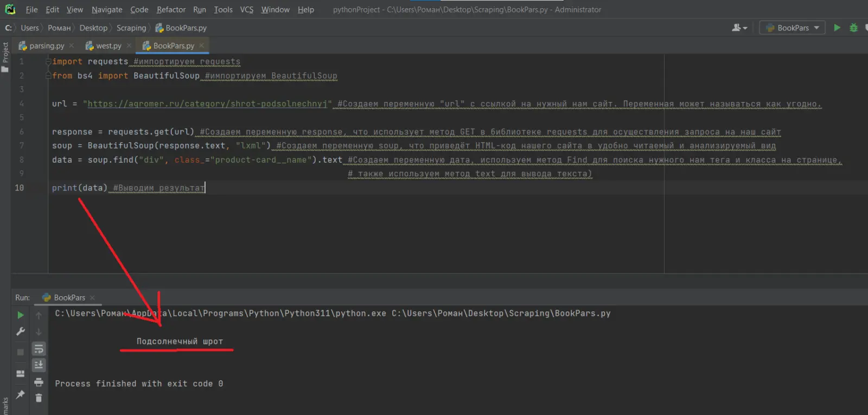
Task: Debug BookPars with the bug icon
Action: 853,28
